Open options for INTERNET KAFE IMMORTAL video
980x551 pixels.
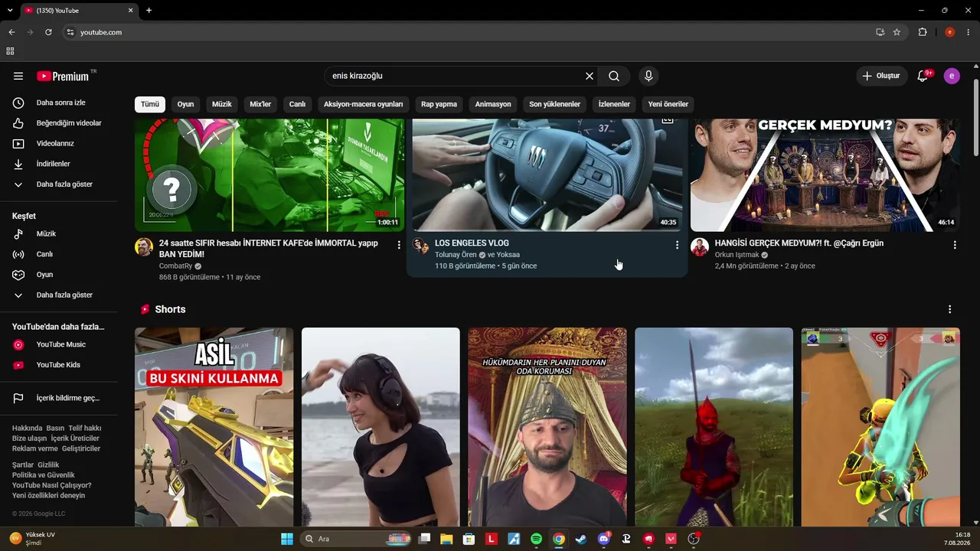click(399, 245)
